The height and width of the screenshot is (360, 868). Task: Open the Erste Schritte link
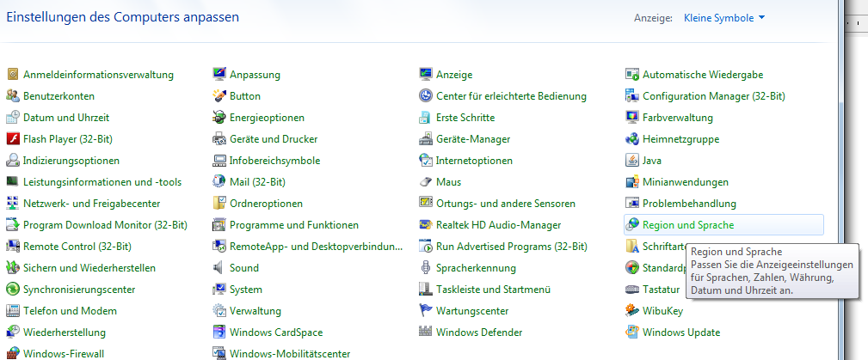pyautogui.click(x=465, y=117)
